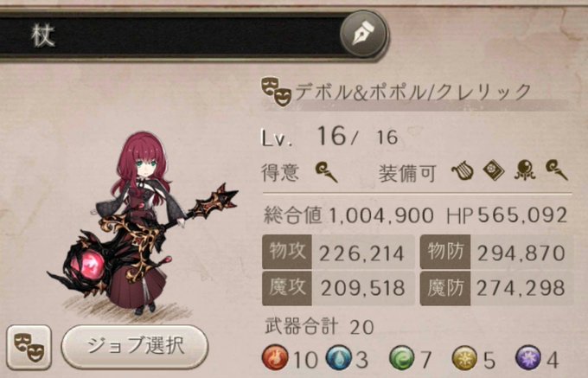Tap the 物攻 stat label
Image resolution: width=588 pixels, height=378 pixels.
(x=287, y=252)
